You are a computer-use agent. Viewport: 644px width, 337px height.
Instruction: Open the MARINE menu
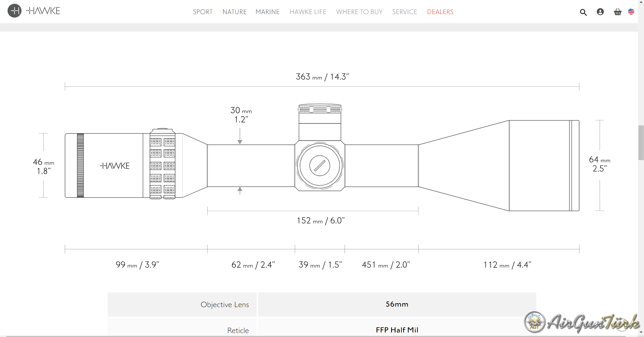point(267,12)
